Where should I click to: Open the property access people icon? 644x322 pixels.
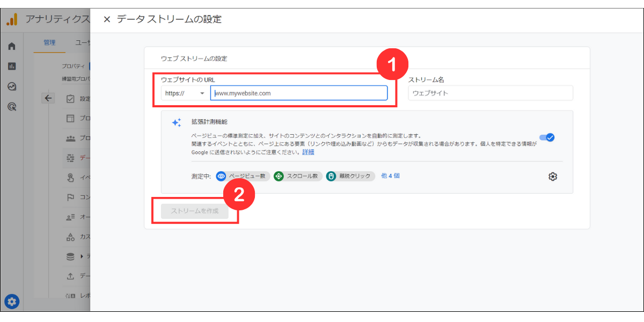pos(70,138)
